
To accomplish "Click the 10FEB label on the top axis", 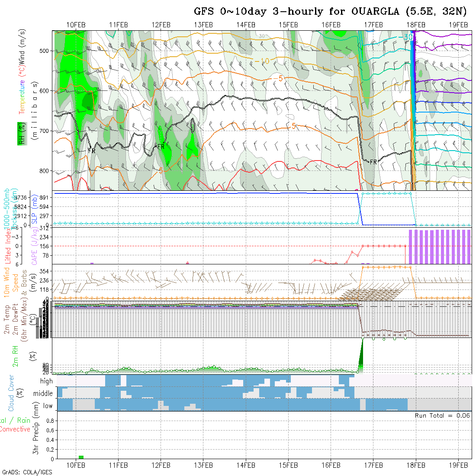I will 76,25.
